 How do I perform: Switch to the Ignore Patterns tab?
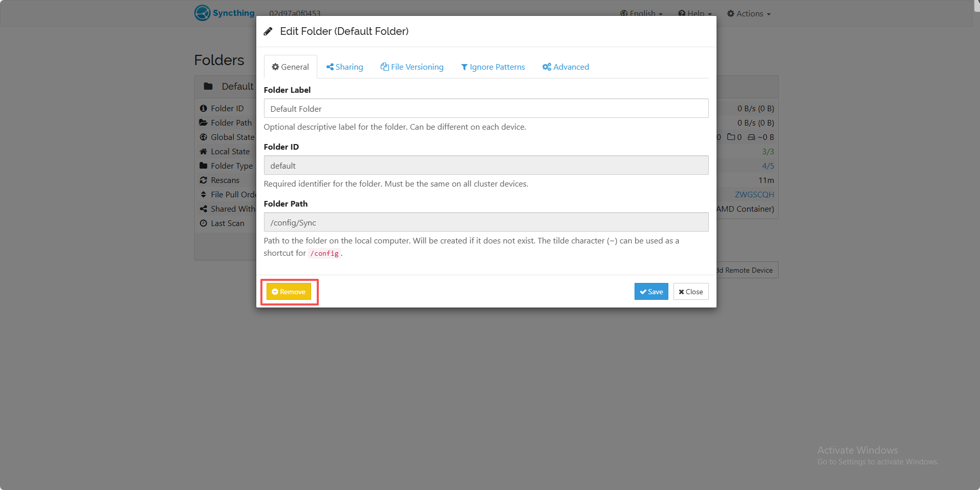tap(493, 67)
